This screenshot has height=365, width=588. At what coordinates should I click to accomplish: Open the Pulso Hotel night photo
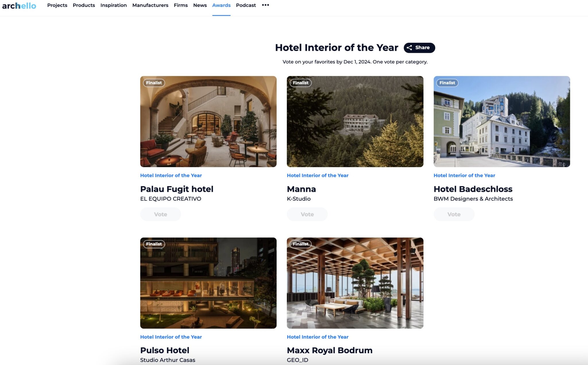click(208, 283)
